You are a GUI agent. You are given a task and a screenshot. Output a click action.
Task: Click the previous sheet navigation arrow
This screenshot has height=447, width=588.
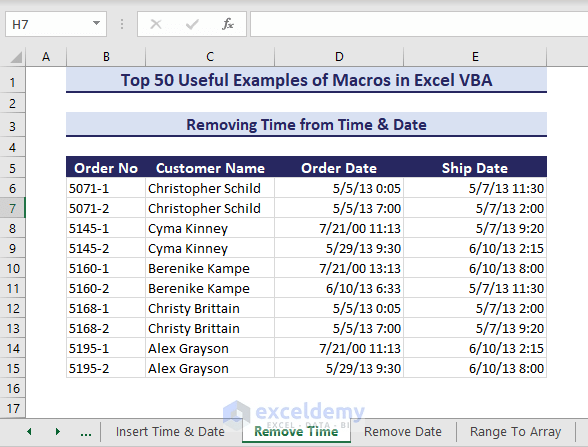coord(29,432)
